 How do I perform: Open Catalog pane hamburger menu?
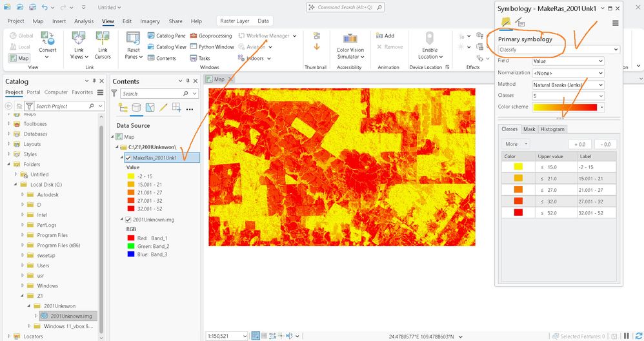click(x=100, y=92)
